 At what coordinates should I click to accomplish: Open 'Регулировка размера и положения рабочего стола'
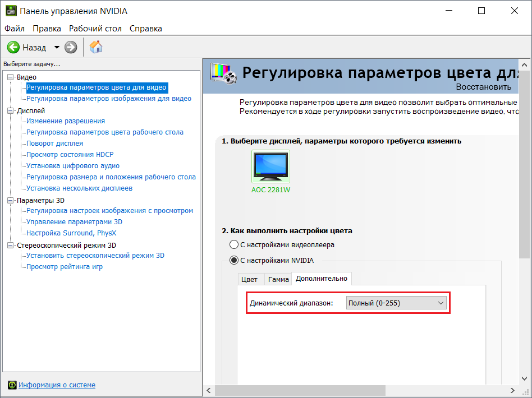click(111, 177)
